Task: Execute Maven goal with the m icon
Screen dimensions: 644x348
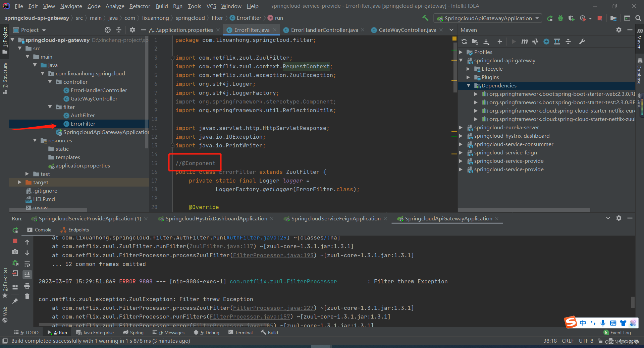Action: tap(524, 42)
